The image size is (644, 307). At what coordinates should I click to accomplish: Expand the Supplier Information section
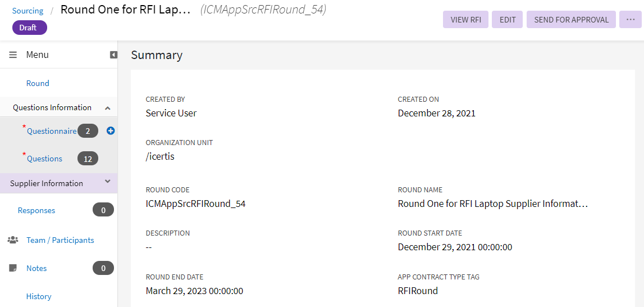[x=108, y=182]
